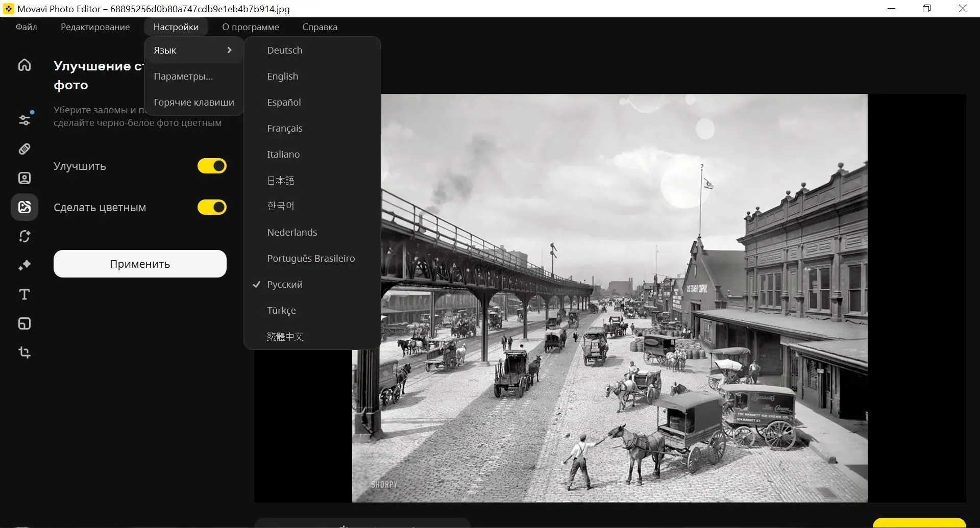
Task: Click the Применить button
Action: (x=140, y=264)
